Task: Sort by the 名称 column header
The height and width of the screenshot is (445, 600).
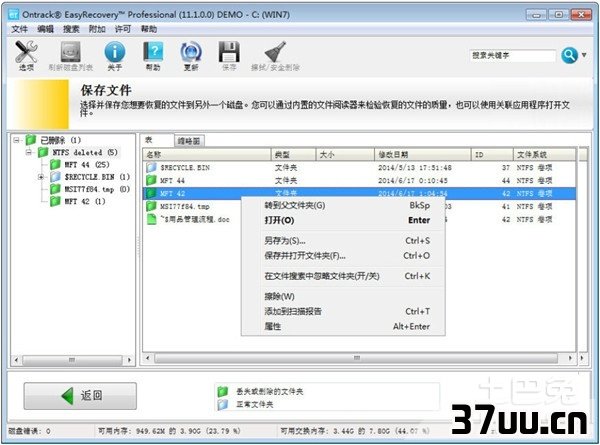Action: 207,155
